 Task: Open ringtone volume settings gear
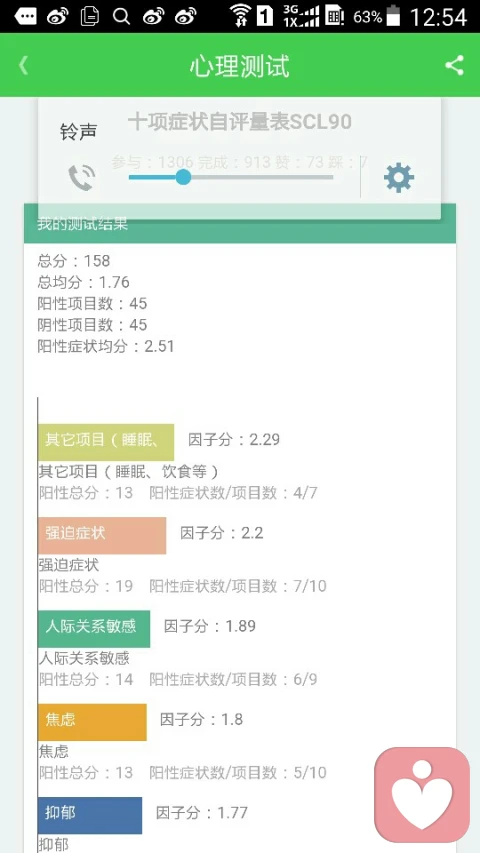399,177
